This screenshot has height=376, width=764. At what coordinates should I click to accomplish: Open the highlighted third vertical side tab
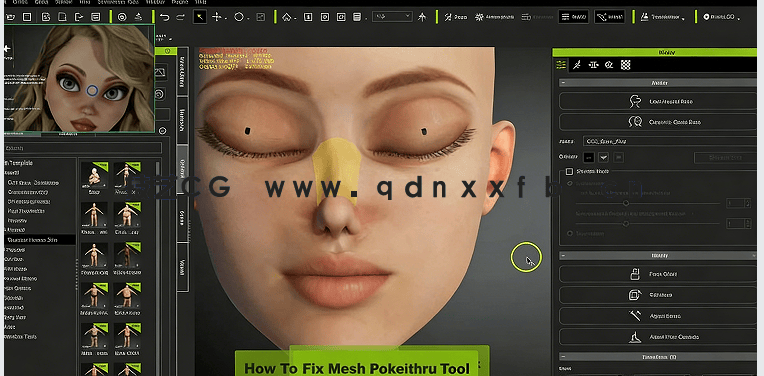click(x=183, y=169)
